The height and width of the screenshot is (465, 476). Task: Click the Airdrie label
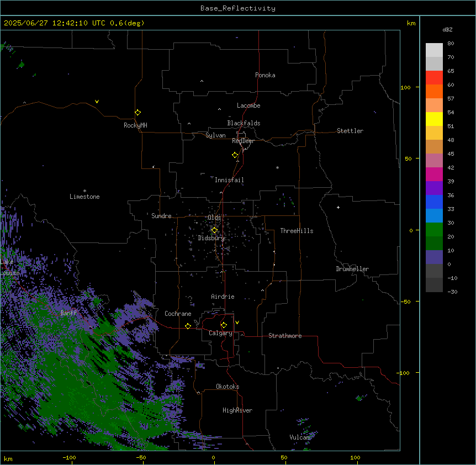[223, 297]
